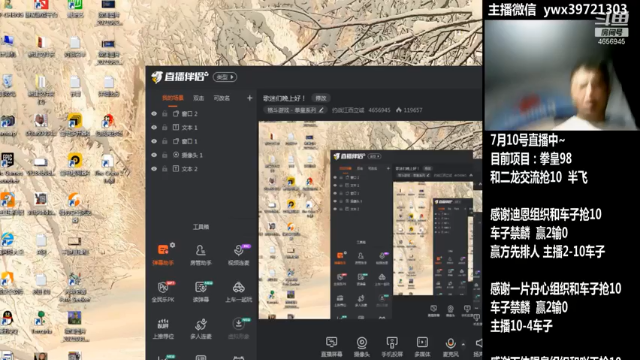Click room number 4656945 text

(x=379, y=110)
